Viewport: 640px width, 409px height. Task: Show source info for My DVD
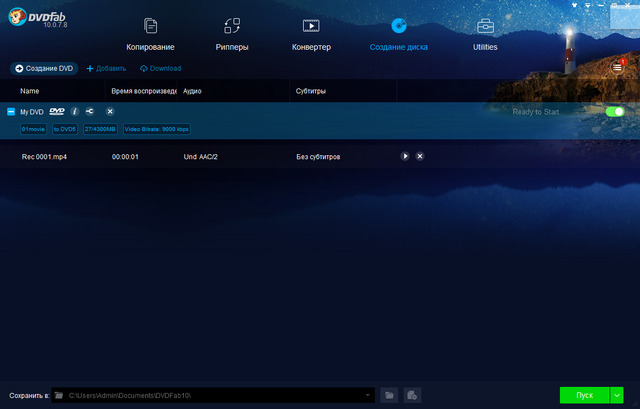74,111
